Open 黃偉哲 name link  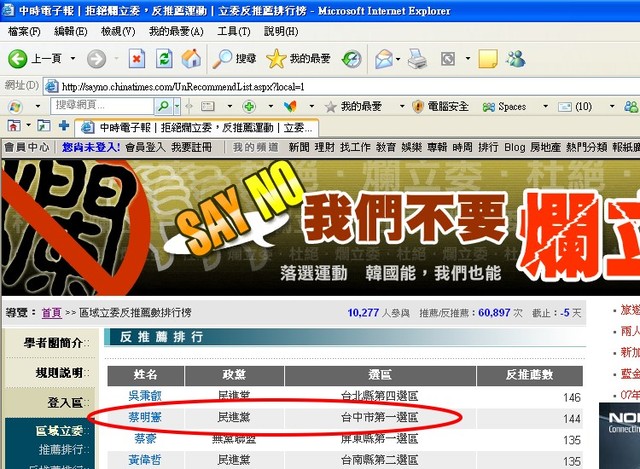[x=145, y=460]
